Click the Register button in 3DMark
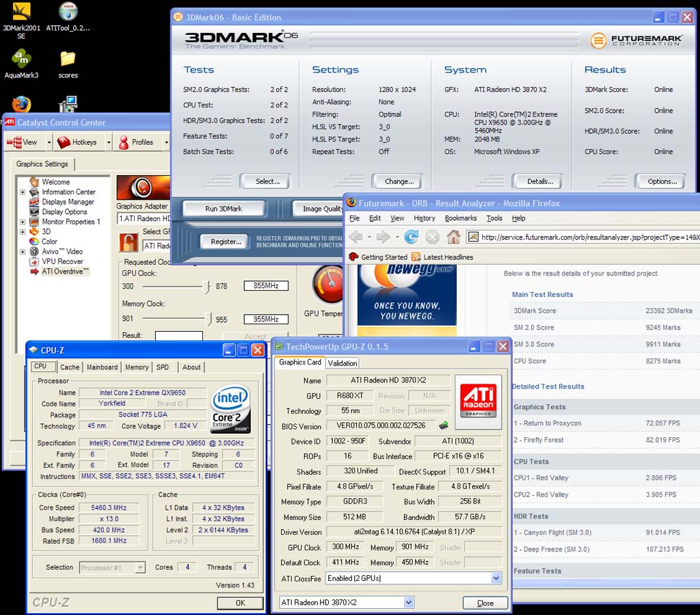 click(226, 241)
